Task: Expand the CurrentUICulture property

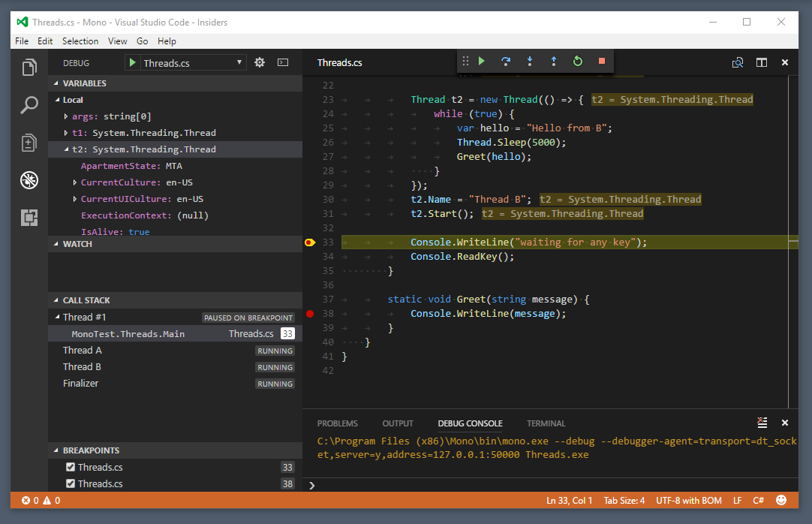Action: point(74,199)
